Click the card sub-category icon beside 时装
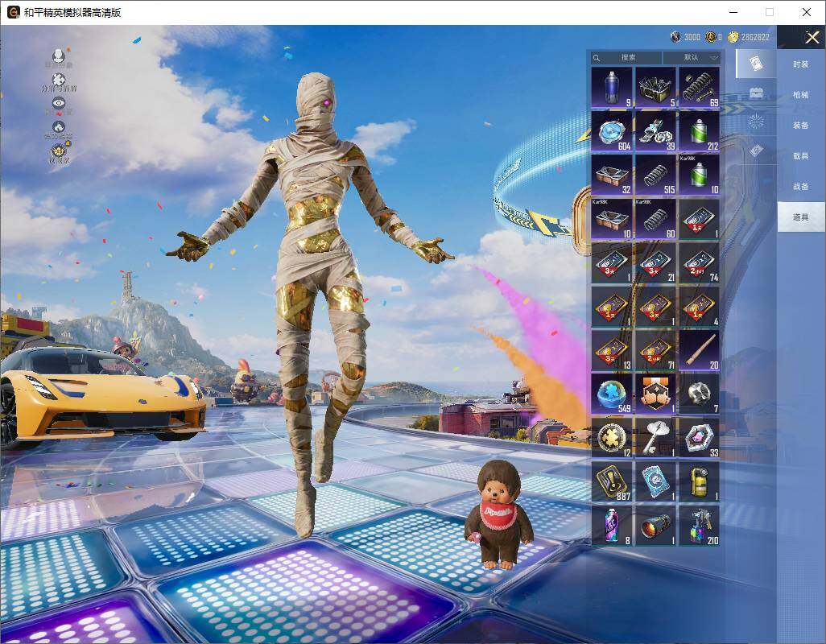 tap(756, 64)
